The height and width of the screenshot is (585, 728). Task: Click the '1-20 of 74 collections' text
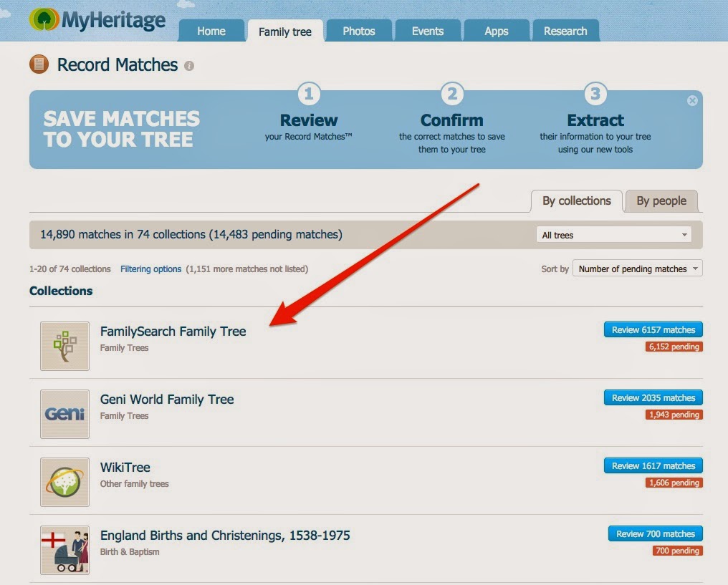pos(70,269)
